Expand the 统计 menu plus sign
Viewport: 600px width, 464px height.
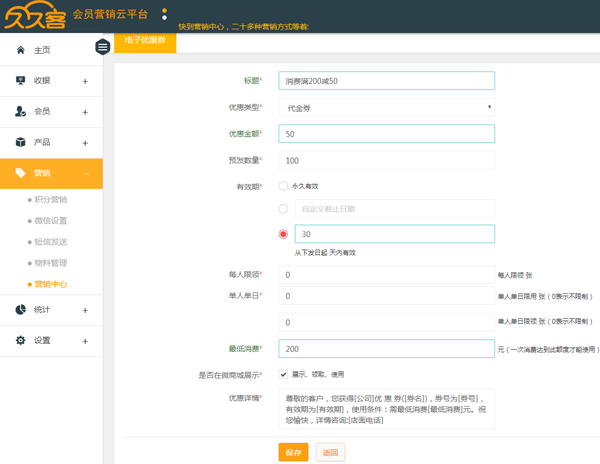pos(85,311)
